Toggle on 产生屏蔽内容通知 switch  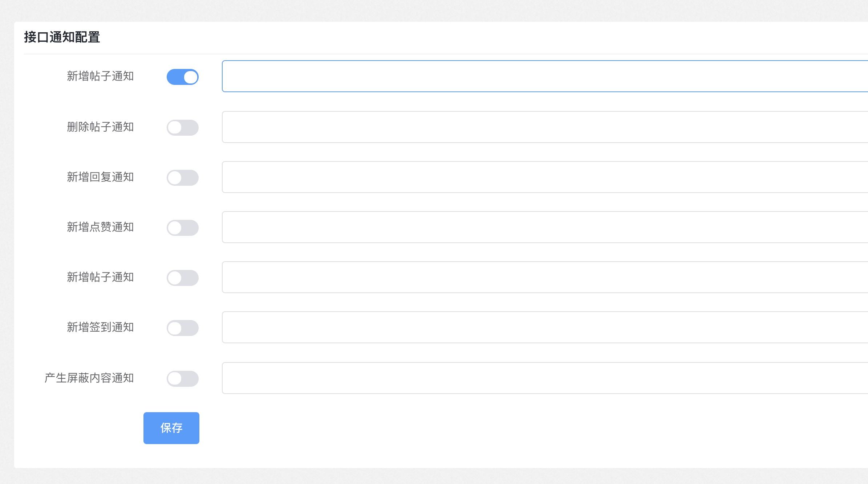(183, 379)
